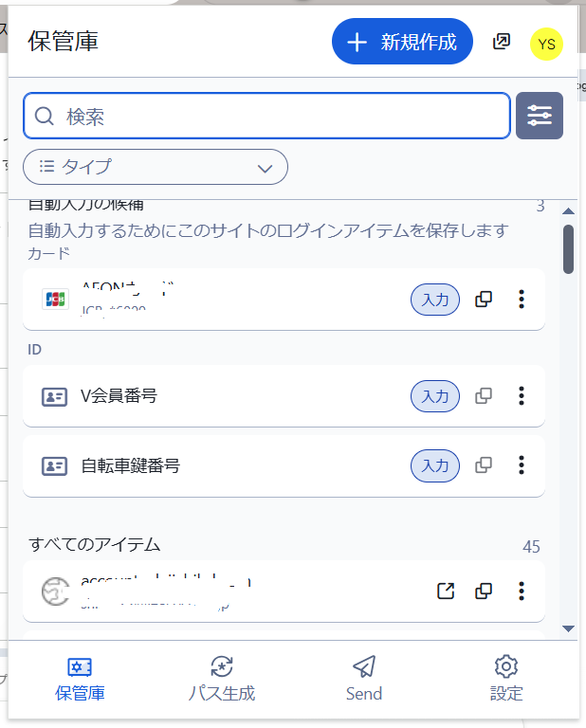Viewport: 586px width, 728px height.
Task: Click the 新規作成 button
Action: (x=402, y=42)
